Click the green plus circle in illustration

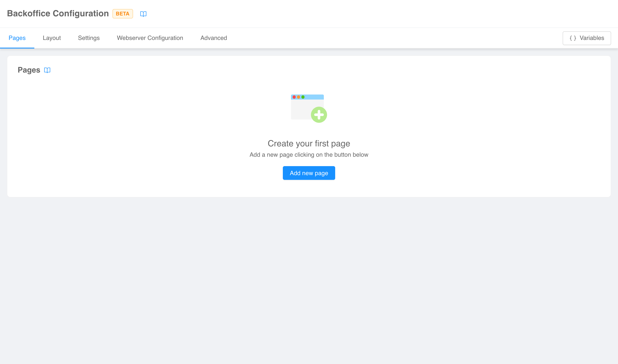click(x=319, y=115)
